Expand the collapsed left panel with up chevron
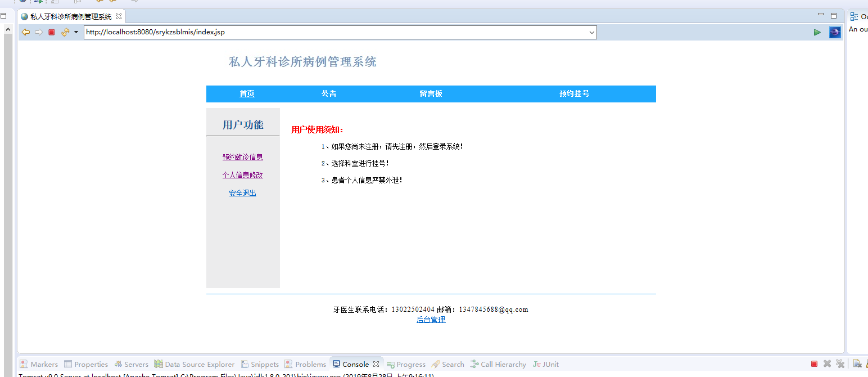Viewport: 868px width, 377px height. [8, 29]
